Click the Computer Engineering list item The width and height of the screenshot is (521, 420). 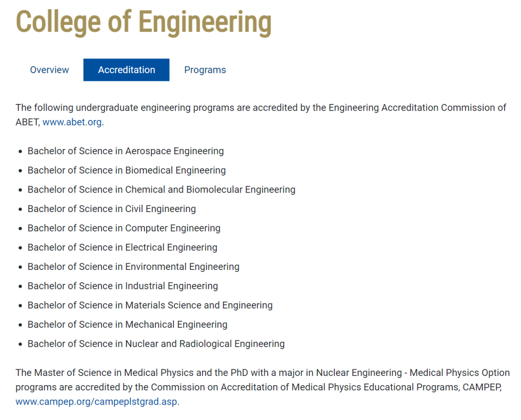pyautogui.click(x=124, y=228)
